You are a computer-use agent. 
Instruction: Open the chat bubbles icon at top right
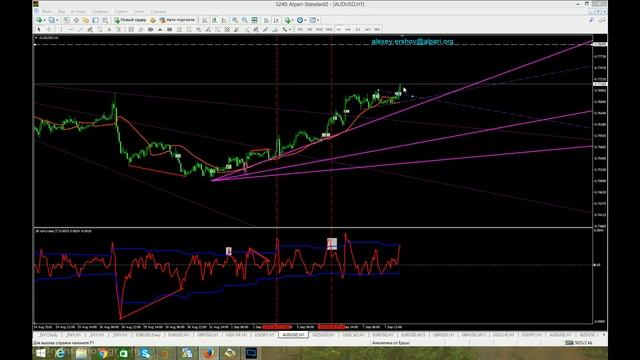602,20
